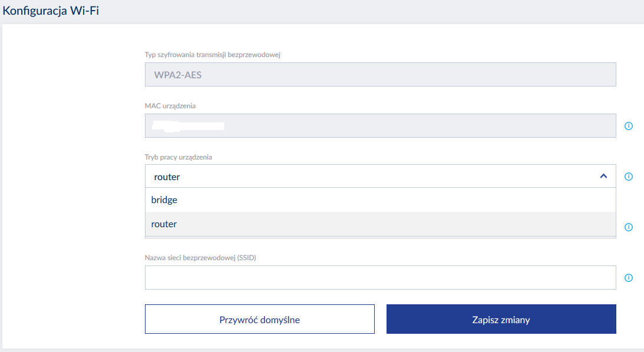Click info icon beside the SSID field
The image size is (644, 352).
click(x=628, y=278)
